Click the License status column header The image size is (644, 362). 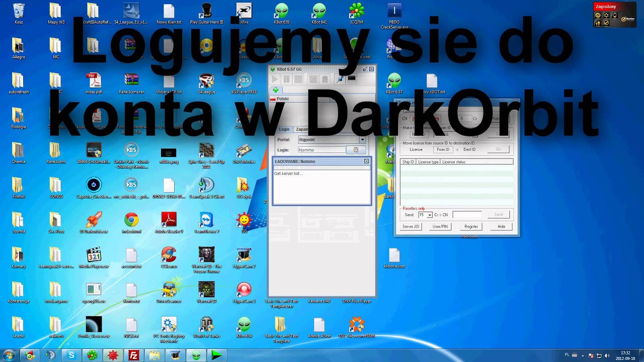point(476,162)
